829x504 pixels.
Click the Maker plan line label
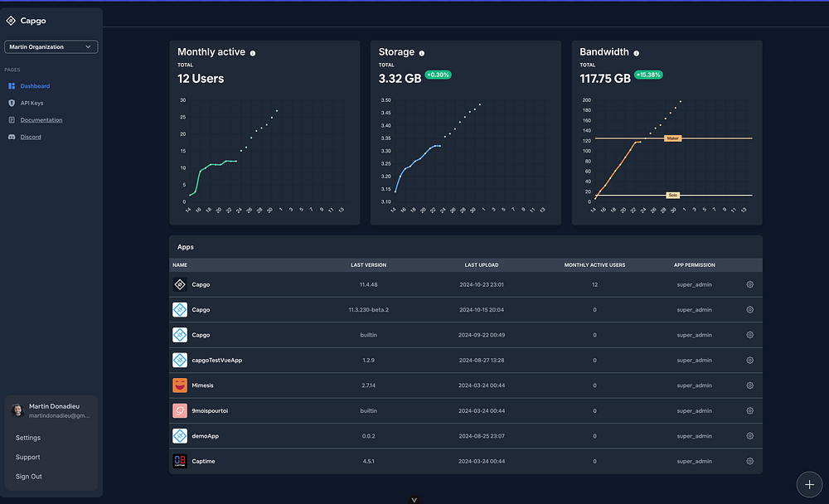point(672,138)
